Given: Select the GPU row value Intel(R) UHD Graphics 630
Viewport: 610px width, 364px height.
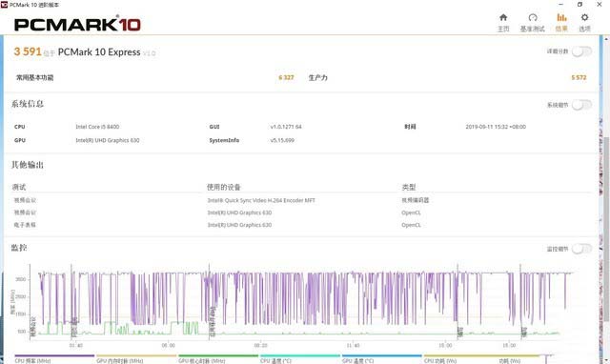Looking at the screenshot, I should click(108, 140).
